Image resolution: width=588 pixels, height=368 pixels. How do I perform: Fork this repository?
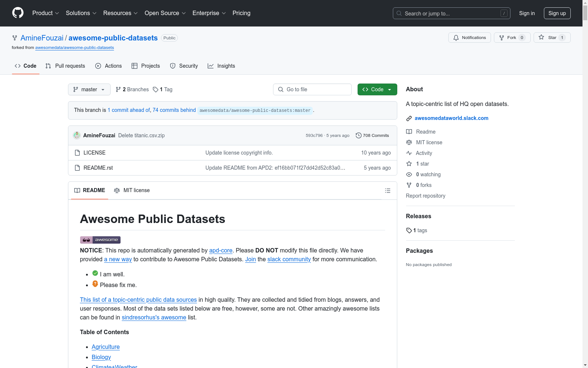pos(512,38)
